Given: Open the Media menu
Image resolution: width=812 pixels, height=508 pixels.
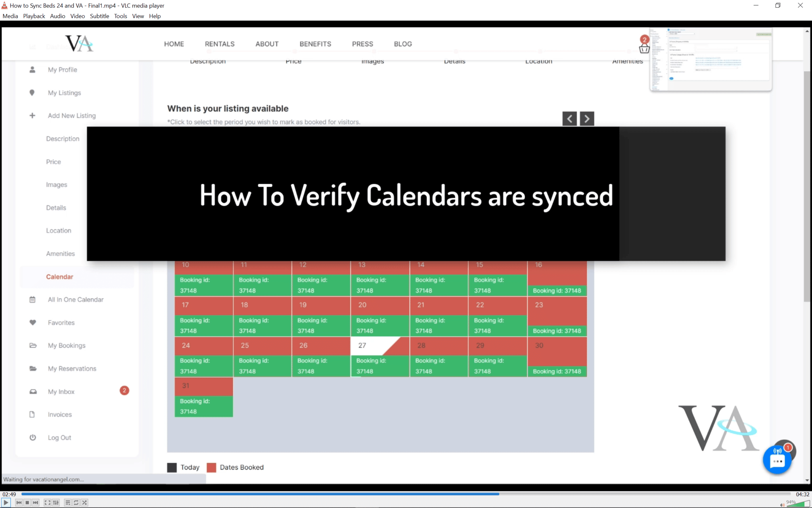Looking at the screenshot, I should tap(10, 16).
